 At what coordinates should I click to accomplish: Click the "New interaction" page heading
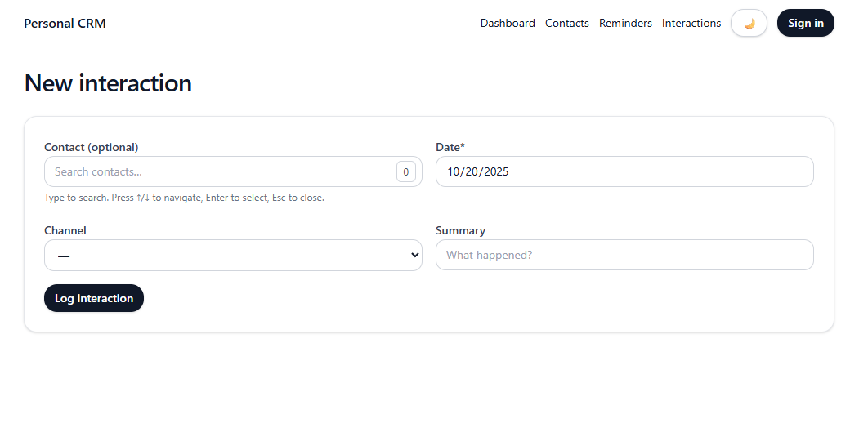108,82
